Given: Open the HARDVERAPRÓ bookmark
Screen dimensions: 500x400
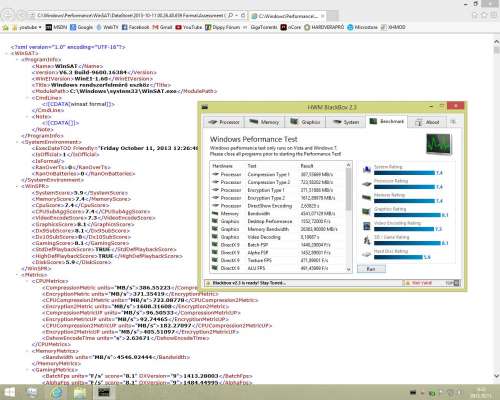Looking at the screenshot, I should pos(324,27).
